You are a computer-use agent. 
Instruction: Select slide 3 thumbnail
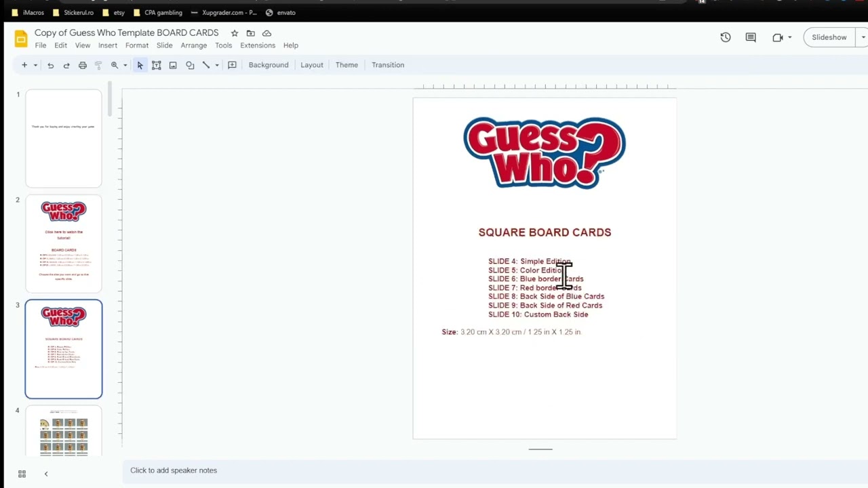tap(64, 349)
